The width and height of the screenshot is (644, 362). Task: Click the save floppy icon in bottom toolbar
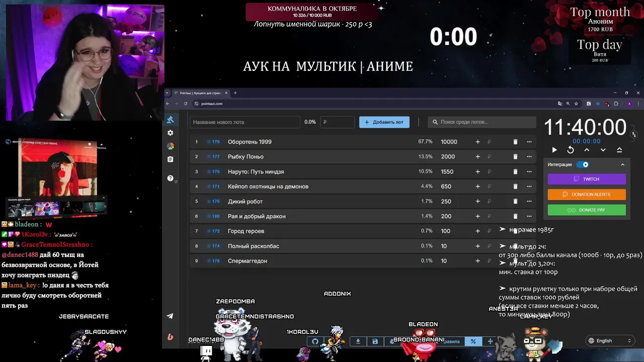pyautogui.click(x=375, y=341)
